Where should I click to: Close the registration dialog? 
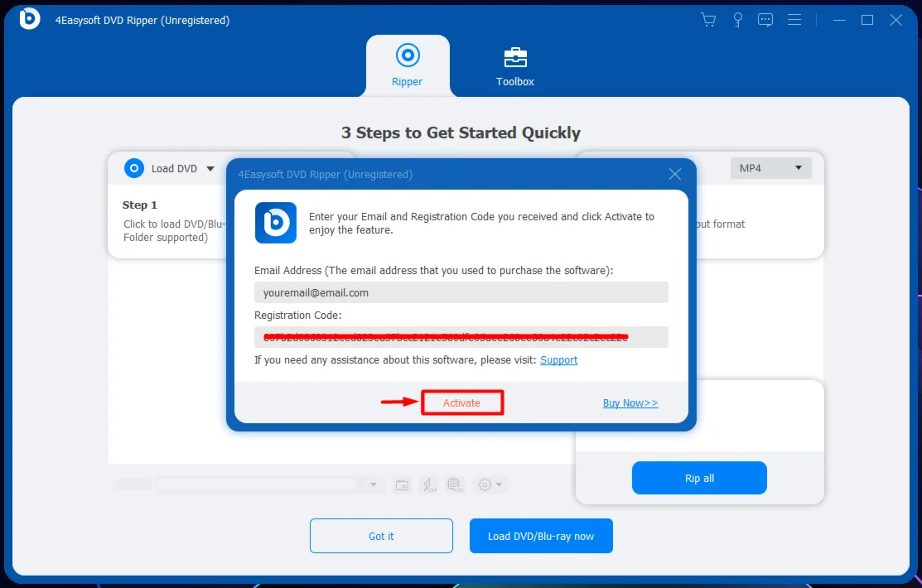click(675, 174)
